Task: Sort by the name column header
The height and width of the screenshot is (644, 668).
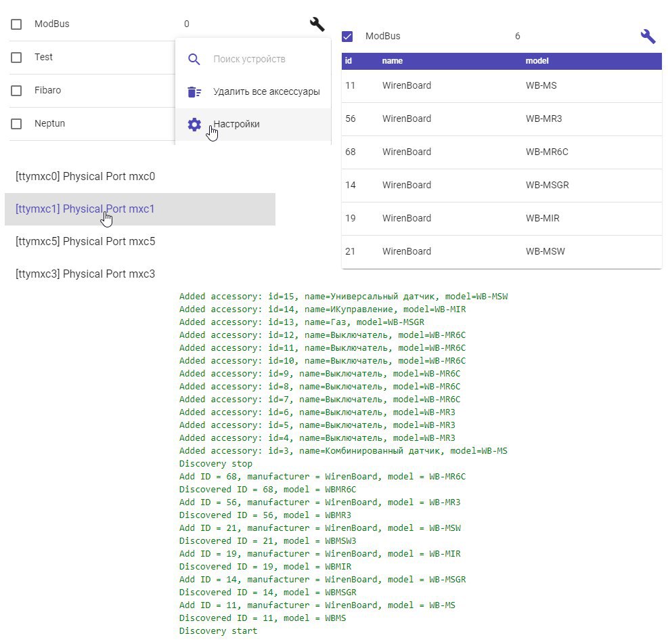Action: [x=393, y=61]
